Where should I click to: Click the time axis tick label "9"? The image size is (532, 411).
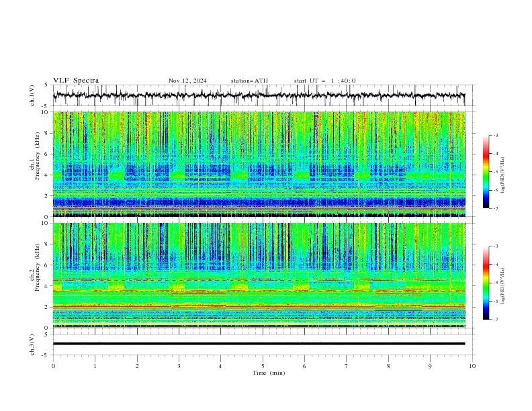click(430, 366)
